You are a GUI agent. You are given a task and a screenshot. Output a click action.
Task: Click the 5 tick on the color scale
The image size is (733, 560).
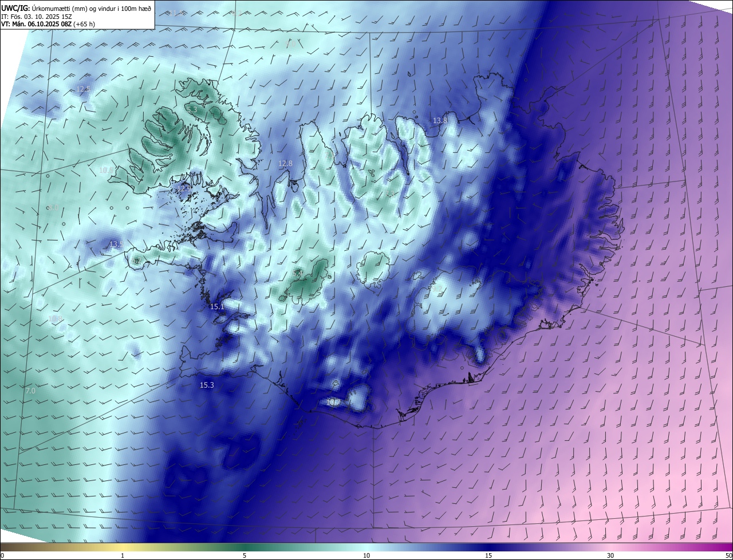coord(245,555)
